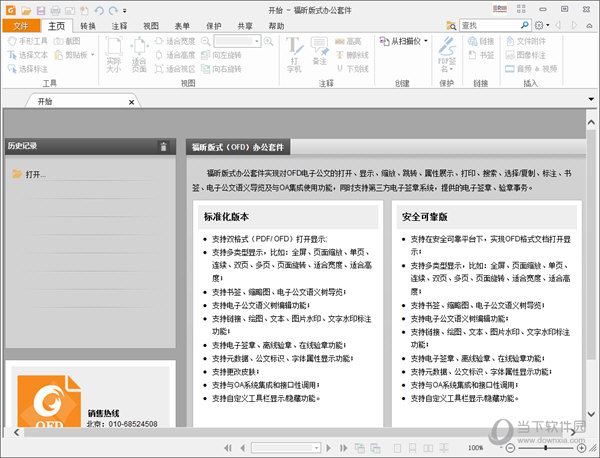600x458 pixels.
Task: Click the zoom in magnifier icon in ribbon
Action: (269, 41)
